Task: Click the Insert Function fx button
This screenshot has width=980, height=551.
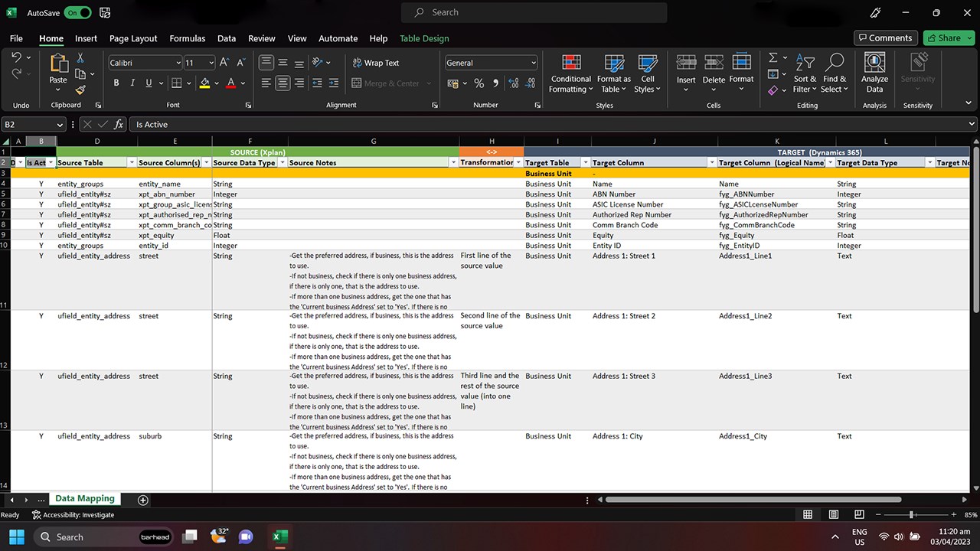Action: (x=119, y=124)
